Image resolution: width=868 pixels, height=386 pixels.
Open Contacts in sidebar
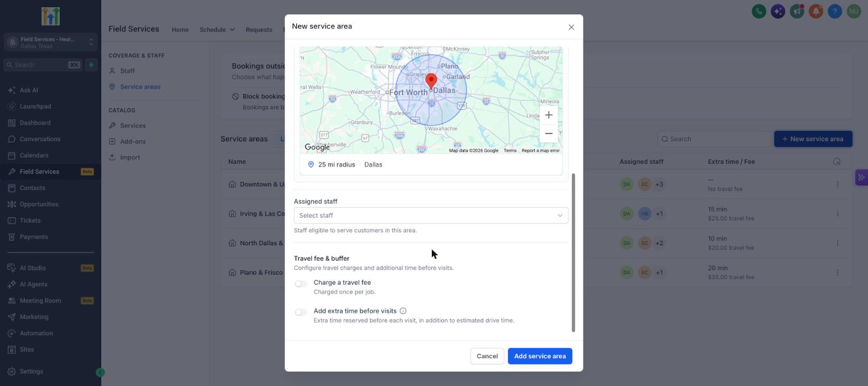point(32,188)
